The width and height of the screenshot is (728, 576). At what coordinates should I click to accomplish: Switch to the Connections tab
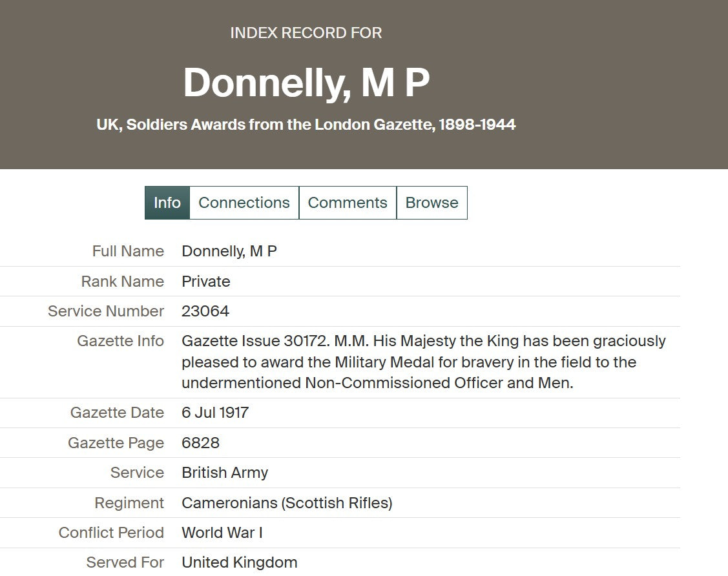pyautogui.click(x=244, y=203)
